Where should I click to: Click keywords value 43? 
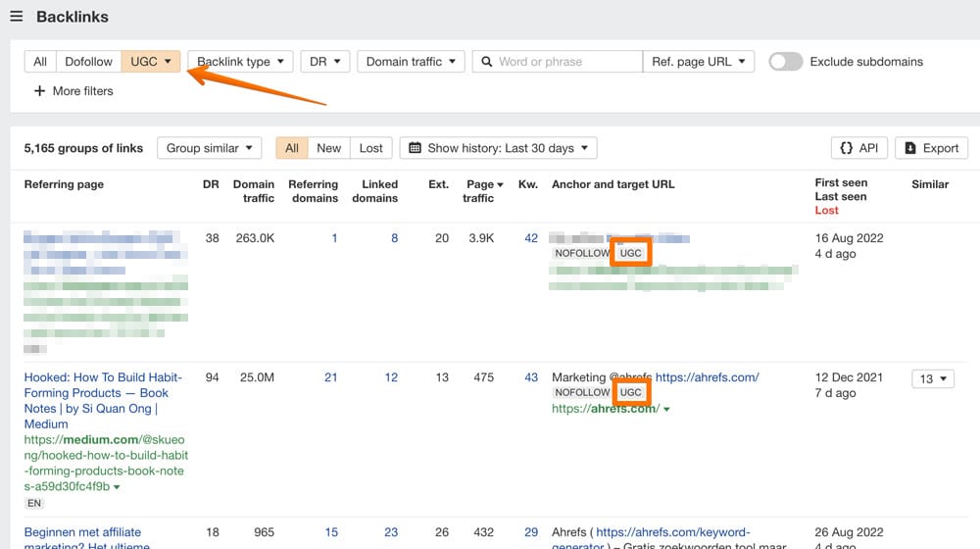coord(531,377)
